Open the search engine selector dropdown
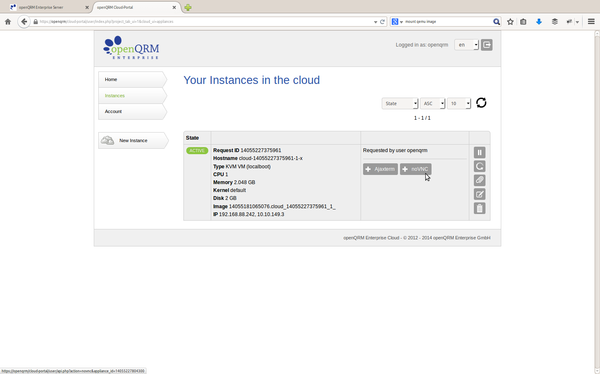This screenshot has height=374, width=600. [x=397, y=22]
